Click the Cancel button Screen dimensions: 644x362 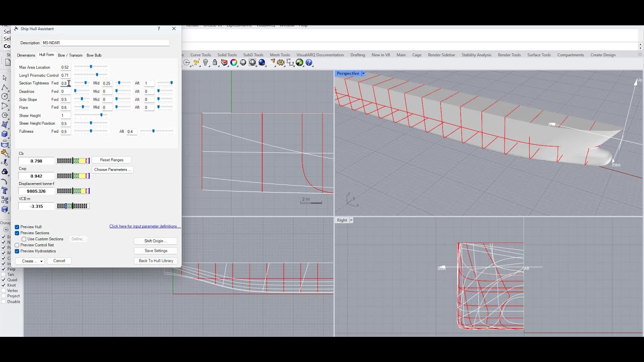pyautogui.click(x=59, y=261)
